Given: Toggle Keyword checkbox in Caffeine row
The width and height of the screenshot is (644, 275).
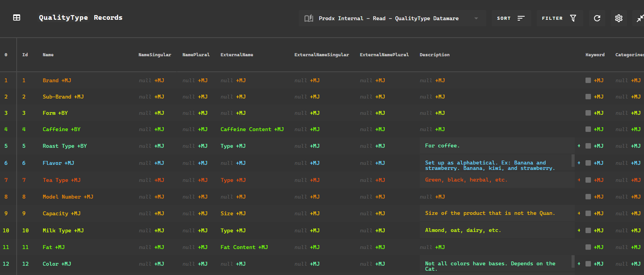Looking at the screenshot, I should 588,129.
